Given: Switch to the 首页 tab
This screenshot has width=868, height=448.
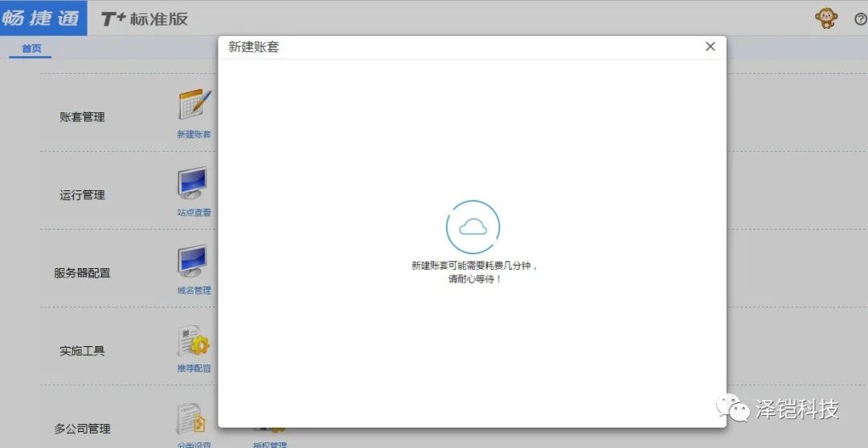Looking at the screenshot, I should [x=31, y=49].
